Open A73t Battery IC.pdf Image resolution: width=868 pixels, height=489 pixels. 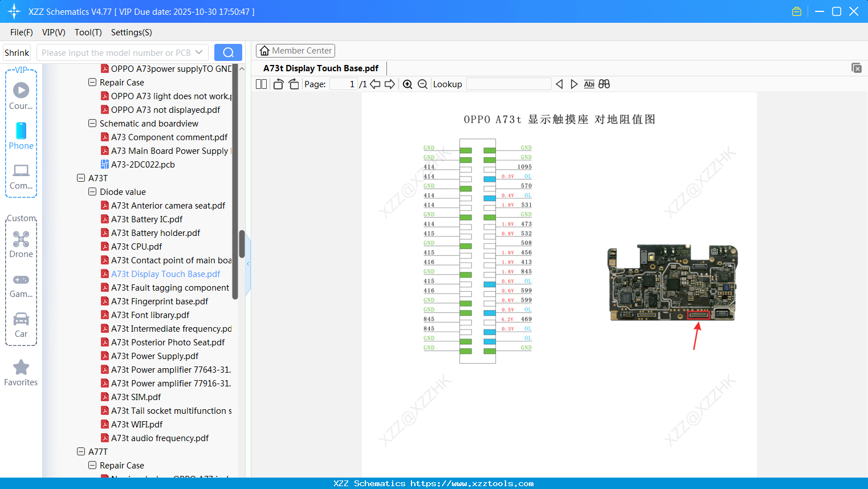pyautogui.click(x=141, y=219)
